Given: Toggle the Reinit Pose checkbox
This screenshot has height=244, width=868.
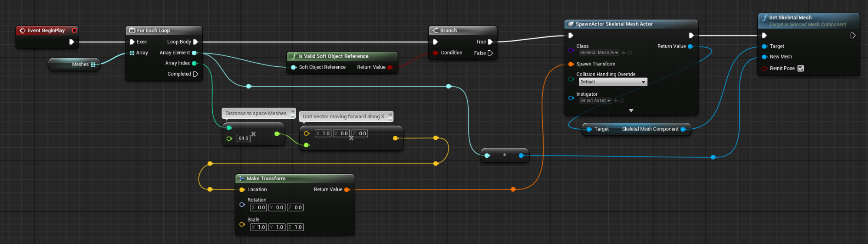Looking at the screenshot, I should (801, 68).
